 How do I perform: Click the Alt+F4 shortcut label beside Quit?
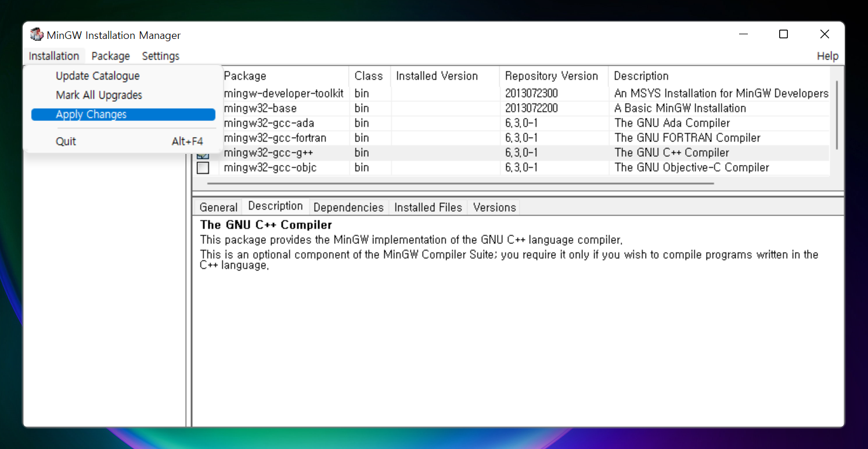click(188, 141)
